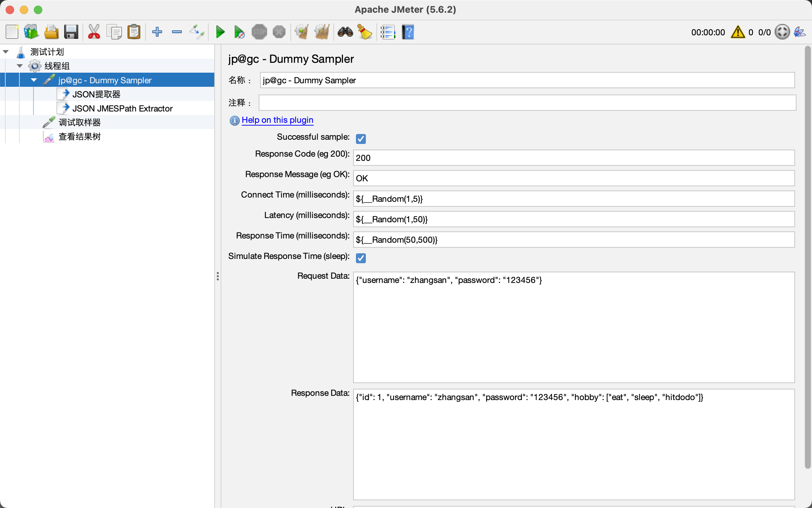812x508 pixels.
Task: Open the JMeter plugins manager feather icon
Action: 799,32
